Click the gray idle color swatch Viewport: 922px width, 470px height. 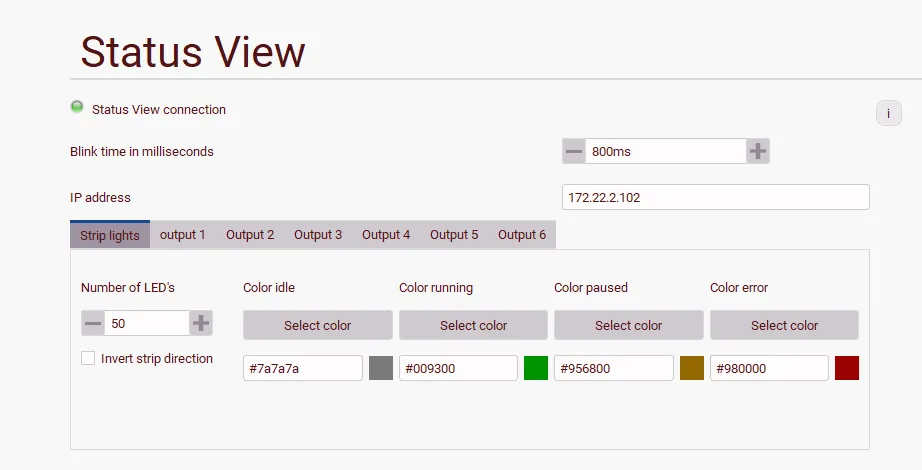[x=381, y=368]
